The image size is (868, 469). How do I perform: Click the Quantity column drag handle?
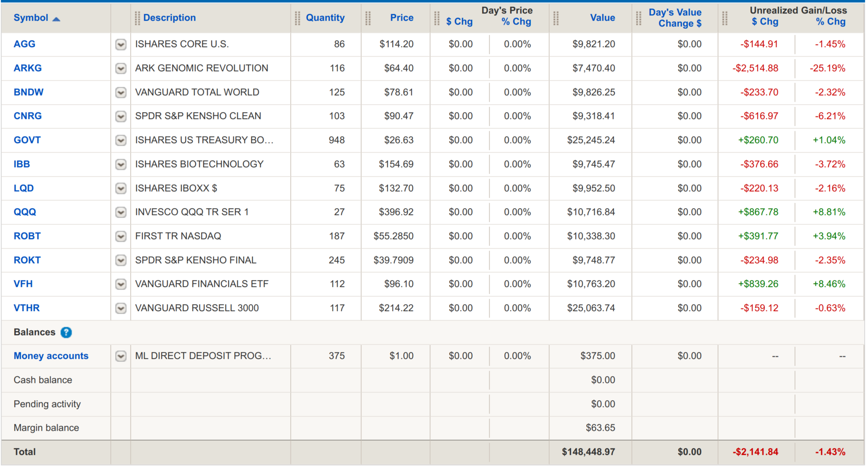tap(297, 18)
